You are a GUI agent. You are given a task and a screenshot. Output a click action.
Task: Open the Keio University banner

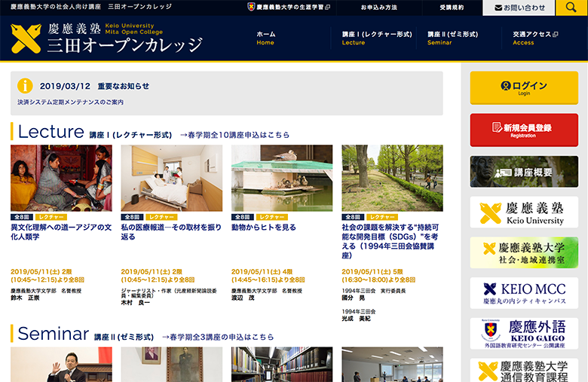pos(524,212)
